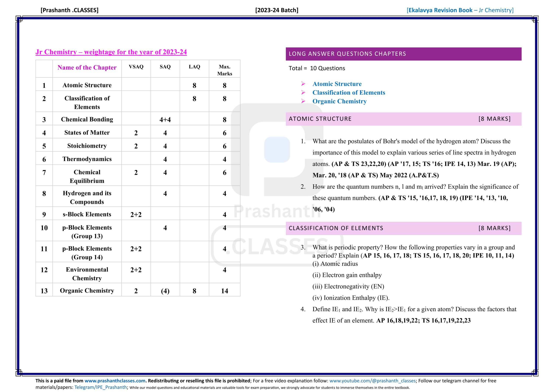Image resolution: width=554 pixels, height=392 pixels.
Task: Click the www.prashanthclasses.com footer link
Action: click(x=115, y=381)
